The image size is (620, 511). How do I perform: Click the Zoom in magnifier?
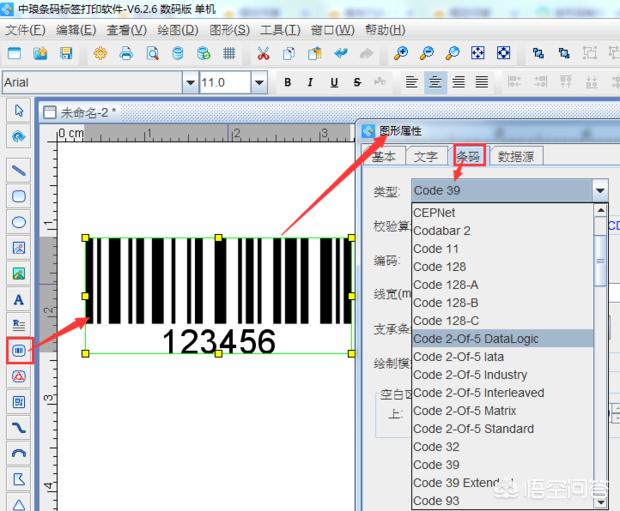(401, 53)
